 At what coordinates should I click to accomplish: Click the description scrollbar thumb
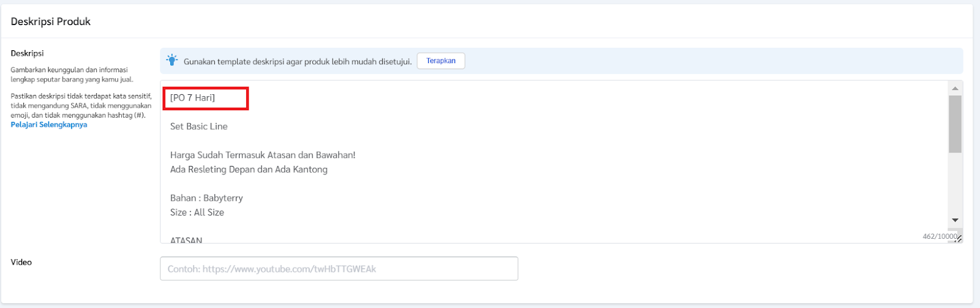(x=955, y=124)
